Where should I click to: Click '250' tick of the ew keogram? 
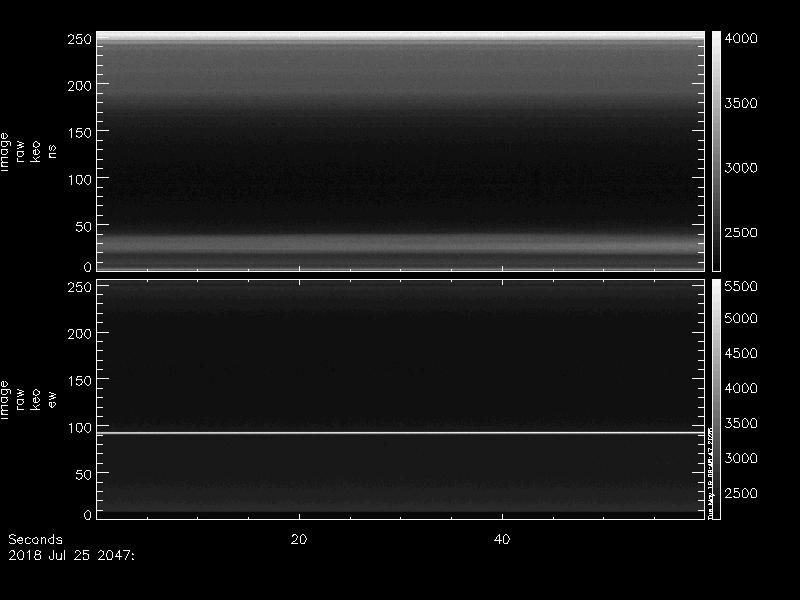80,287
